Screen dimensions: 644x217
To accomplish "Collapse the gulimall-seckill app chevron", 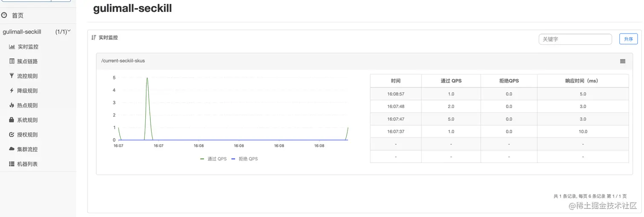I will click(69, 31).
